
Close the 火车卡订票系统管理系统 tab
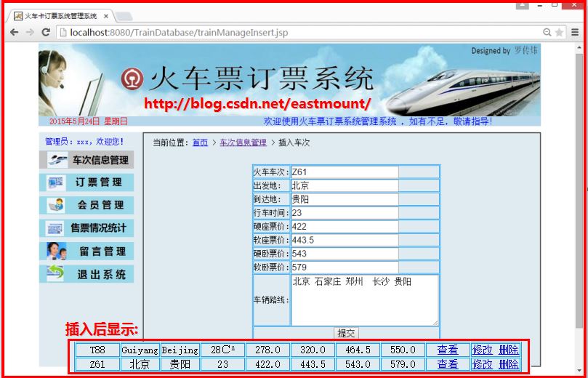[106, 16]
